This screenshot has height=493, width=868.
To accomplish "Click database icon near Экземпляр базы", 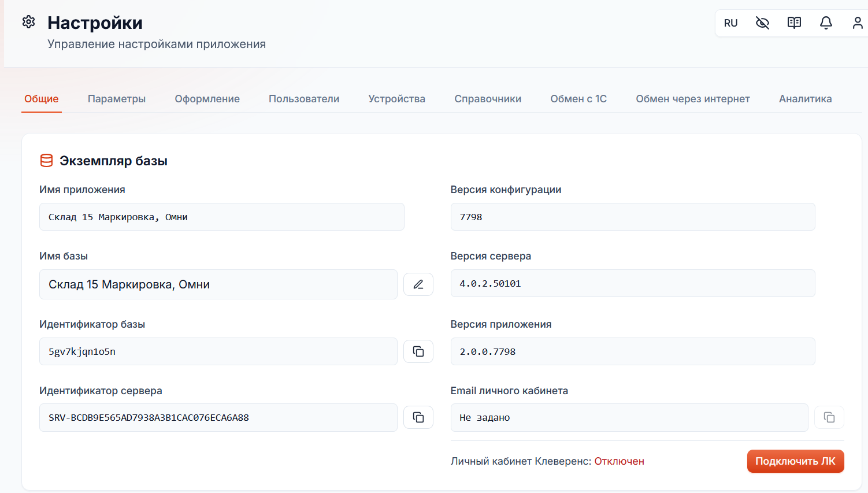I will pos(46,161).
